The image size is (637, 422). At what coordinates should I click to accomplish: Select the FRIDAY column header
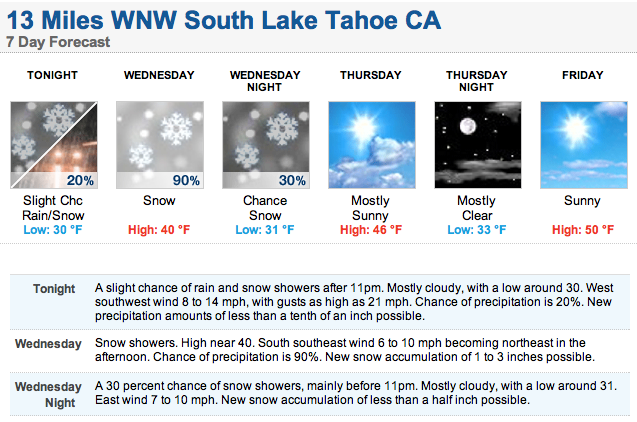583,75
